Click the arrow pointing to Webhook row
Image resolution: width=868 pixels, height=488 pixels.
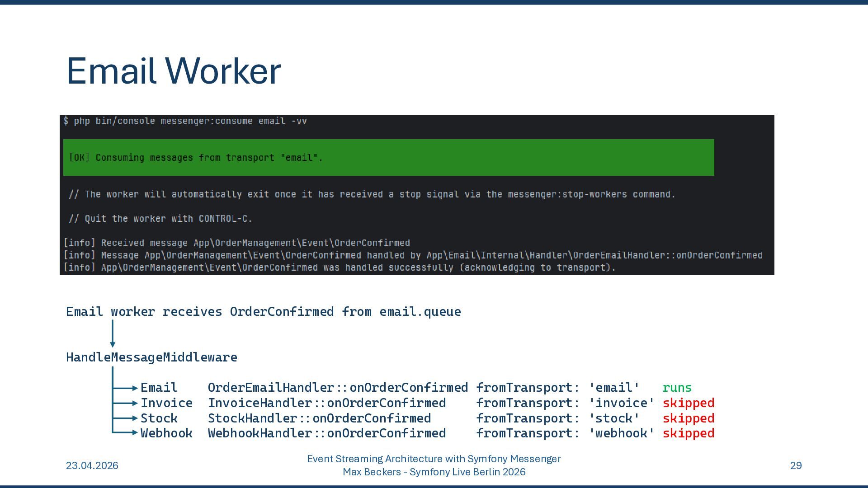coord(125,433)
